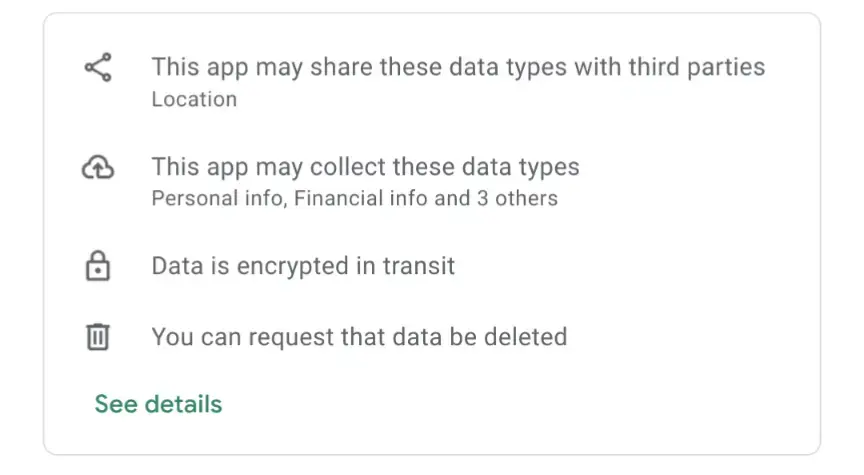Viewport: 864px width, 475px height.
Task: Click the cloud upload data collection icon
Action: (x=98, y=167)
